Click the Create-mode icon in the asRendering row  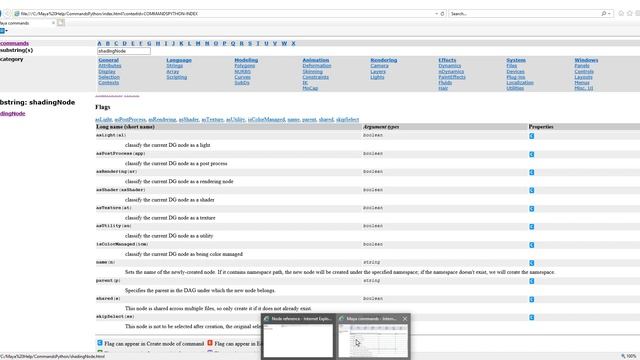tap(531, 172)
